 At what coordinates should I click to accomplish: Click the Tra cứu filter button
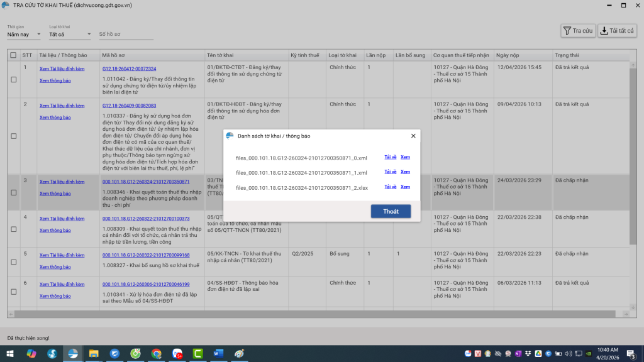pyautogui.click(x=578, y=31)
